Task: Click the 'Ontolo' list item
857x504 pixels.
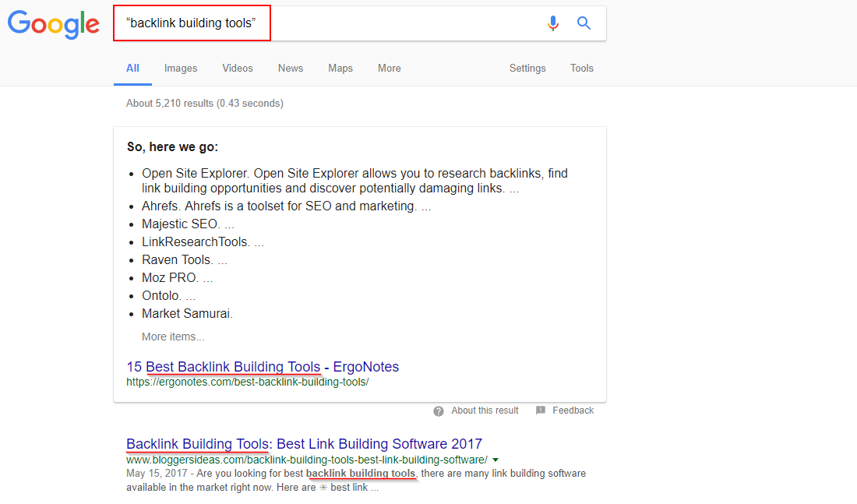Action: tap(168, 296)
